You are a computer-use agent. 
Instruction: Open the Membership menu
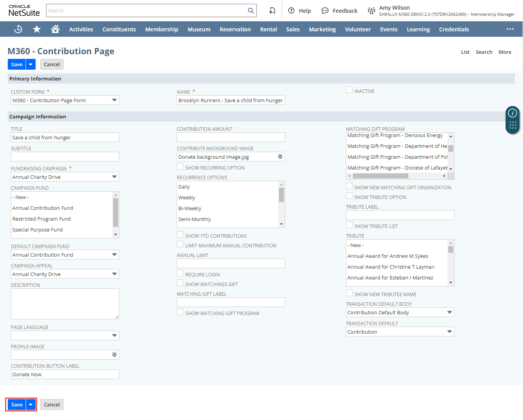pos(162,29)
